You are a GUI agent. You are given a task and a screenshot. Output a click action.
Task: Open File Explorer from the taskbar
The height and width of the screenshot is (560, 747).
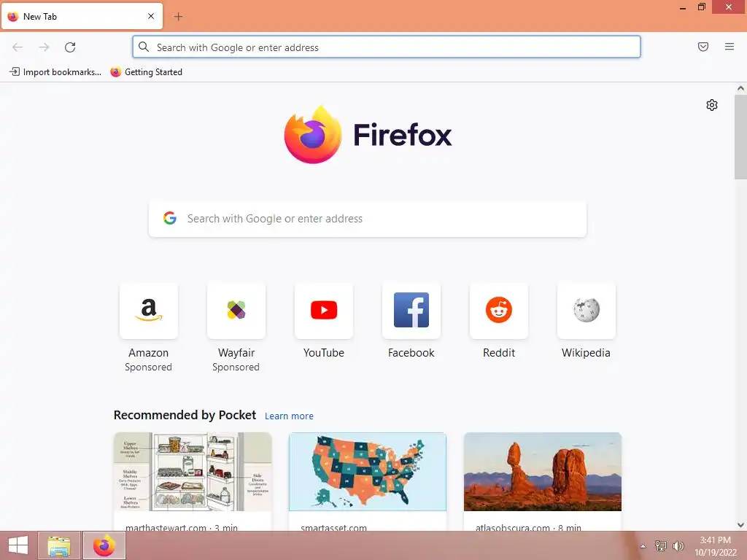tap(59, 545)
